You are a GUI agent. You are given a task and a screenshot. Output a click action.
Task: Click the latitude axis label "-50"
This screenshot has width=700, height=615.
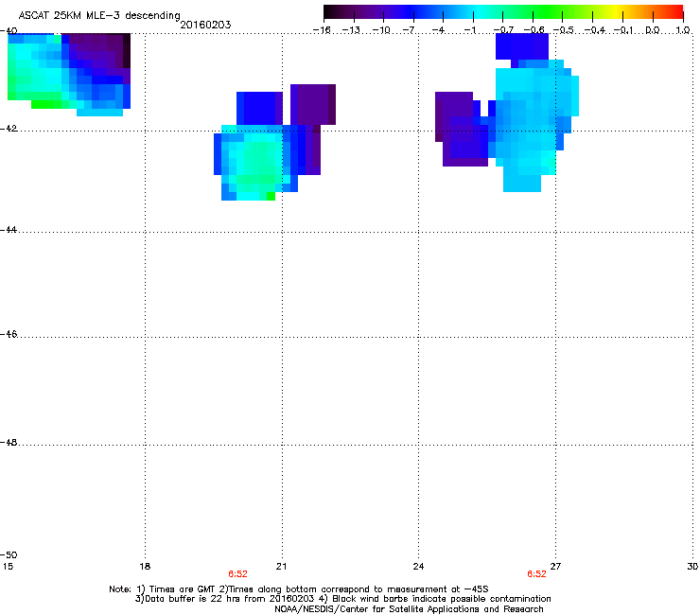pos(9,554)
